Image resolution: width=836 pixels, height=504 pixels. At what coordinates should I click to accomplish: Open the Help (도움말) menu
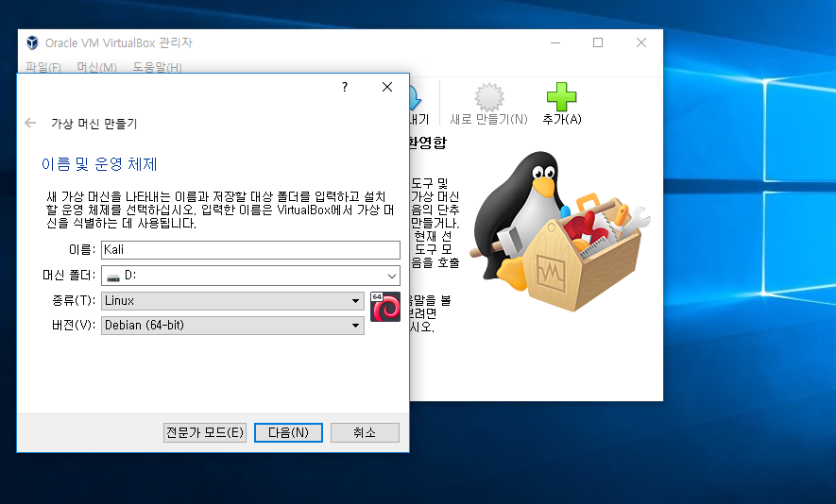[158, 68]
